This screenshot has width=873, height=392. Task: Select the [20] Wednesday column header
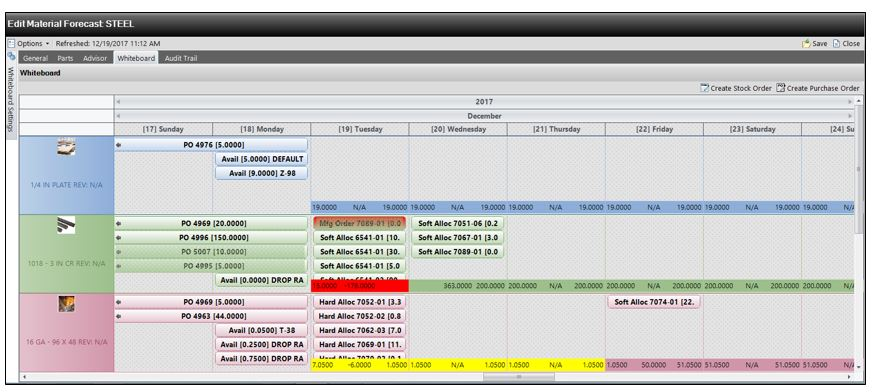pyautogui.click(x=458, y=129)
